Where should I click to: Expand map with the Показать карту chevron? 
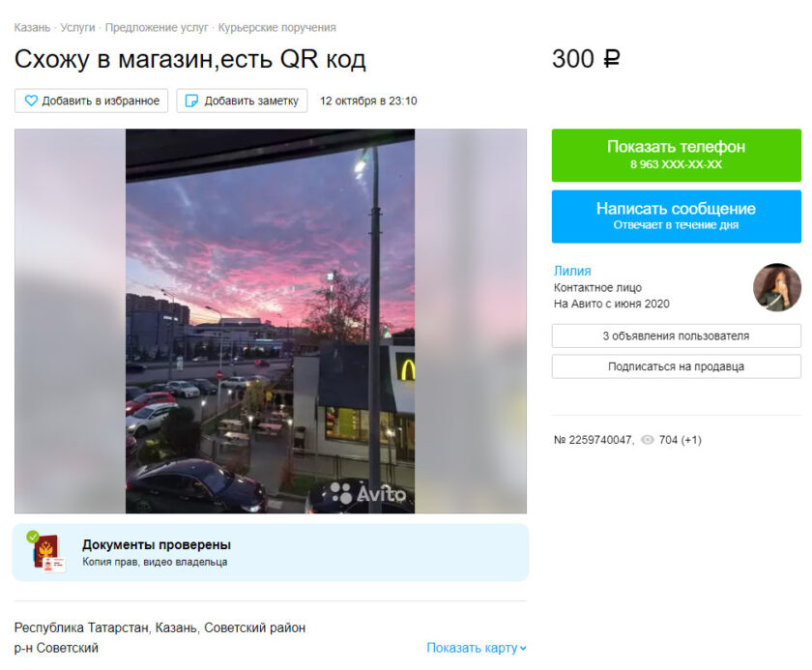(x=523, y=648)
